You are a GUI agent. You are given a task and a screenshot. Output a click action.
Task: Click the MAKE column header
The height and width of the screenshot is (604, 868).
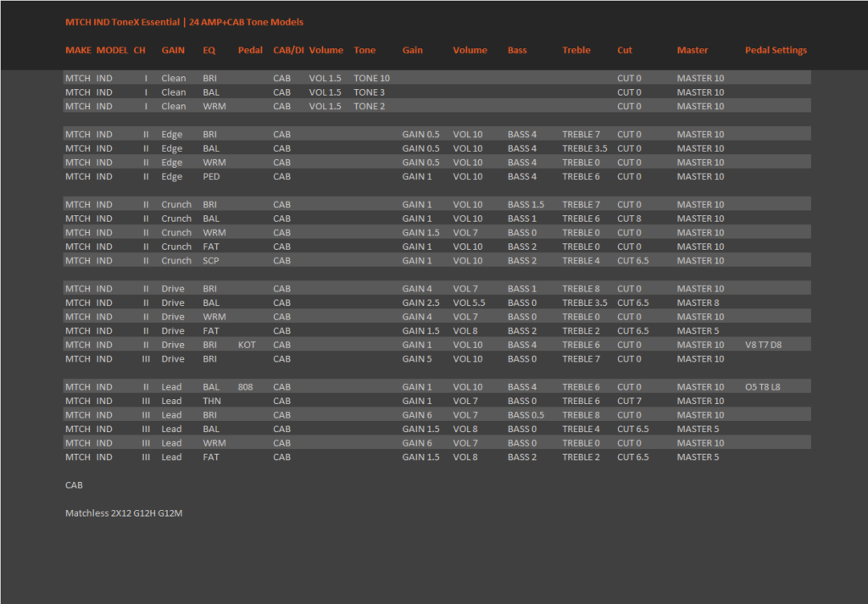[x=78, y=50]
